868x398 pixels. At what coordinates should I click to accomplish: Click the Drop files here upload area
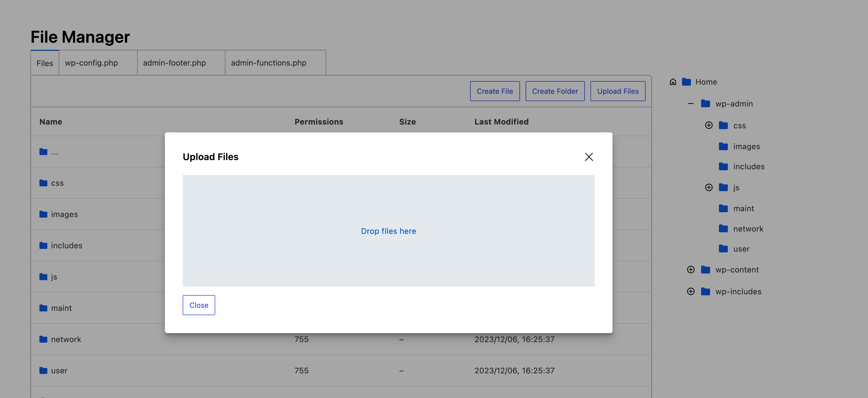tap(389, 231)
